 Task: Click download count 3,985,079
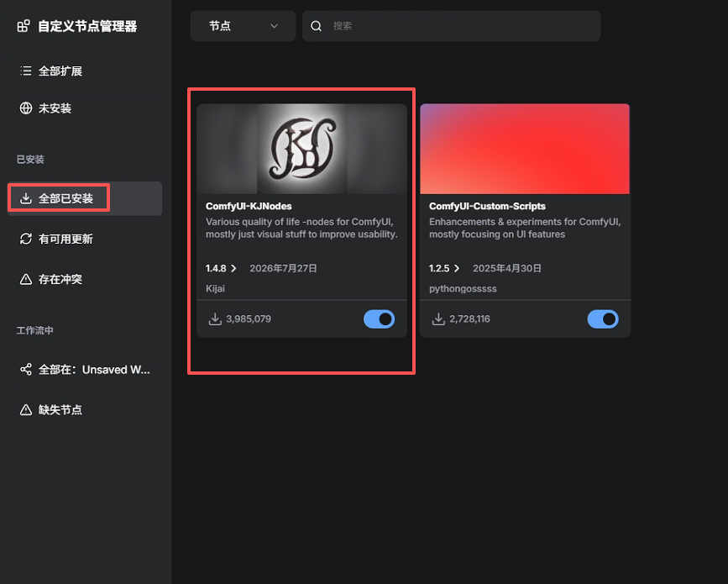click(249, 318)
